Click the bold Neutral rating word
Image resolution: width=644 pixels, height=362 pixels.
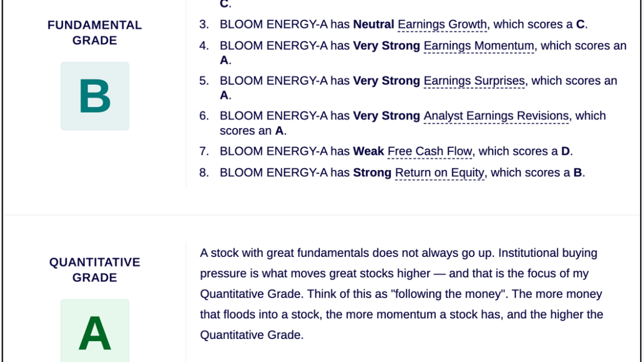point(373,25)
